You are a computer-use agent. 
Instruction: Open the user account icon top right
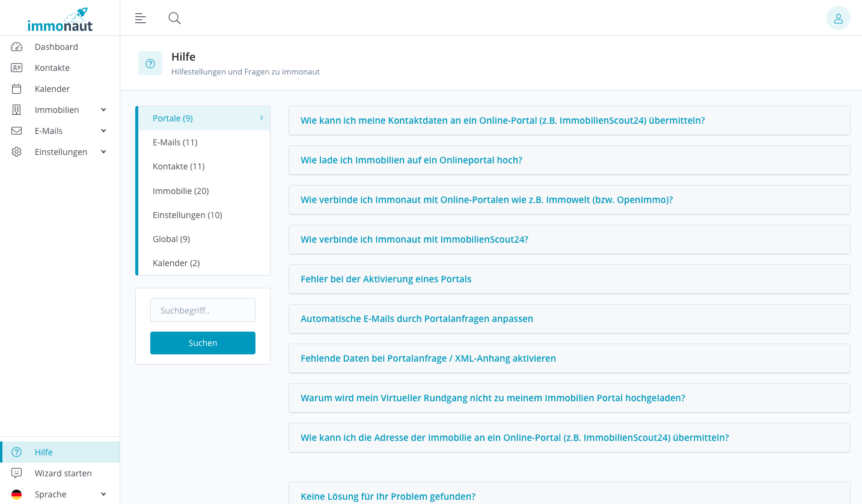pyautogui.click(x=839, y=18)
